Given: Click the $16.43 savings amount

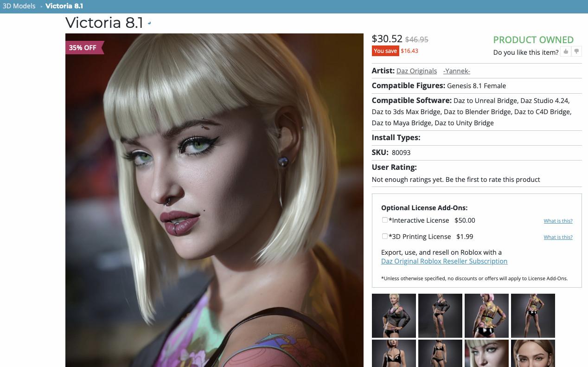Looking at the screenshot, I should tap(409, 51).
